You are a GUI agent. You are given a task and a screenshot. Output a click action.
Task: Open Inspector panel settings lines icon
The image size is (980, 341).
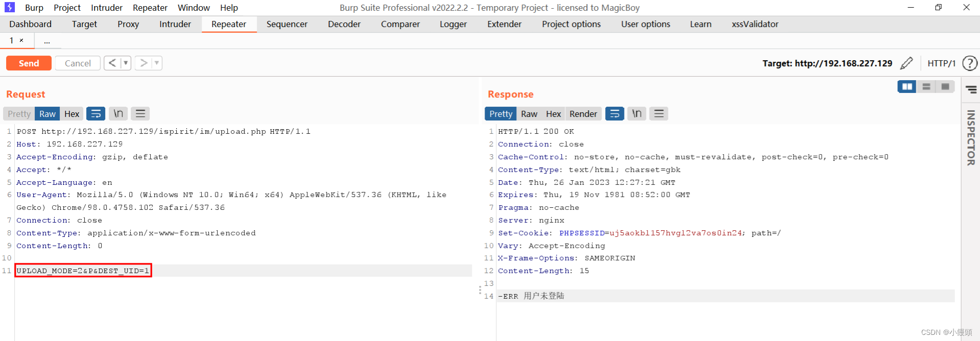tap(971, 90)
